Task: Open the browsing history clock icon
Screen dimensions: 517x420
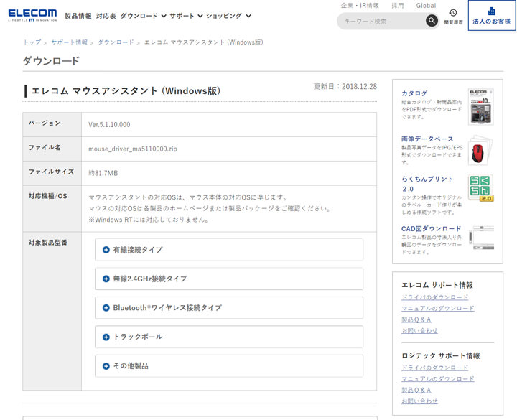Action: pyautogui.click(x=453, y=13)
